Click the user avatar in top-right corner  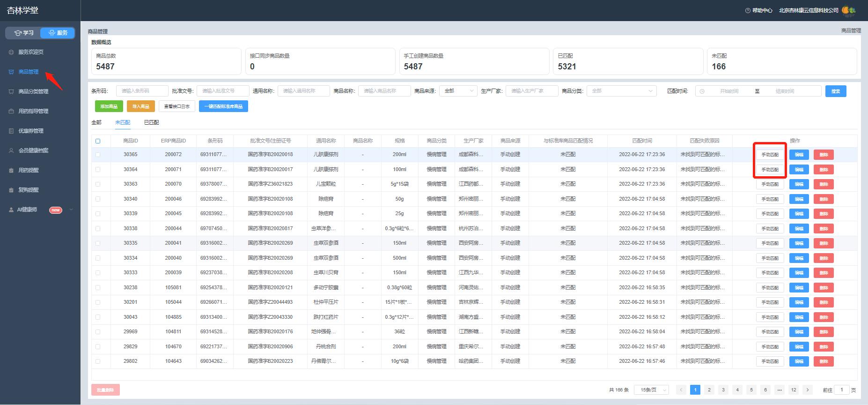pyautogui.click(x=849, y=10)
